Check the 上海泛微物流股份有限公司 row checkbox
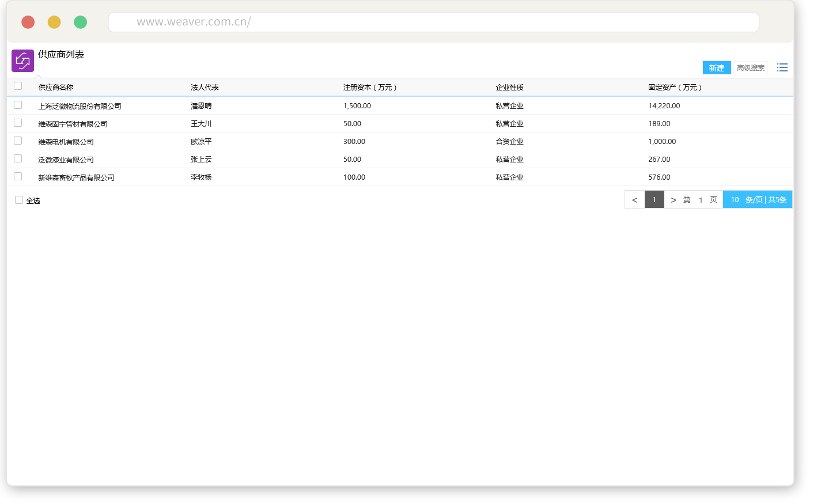The image size is (821, 504). coord(18,105)
